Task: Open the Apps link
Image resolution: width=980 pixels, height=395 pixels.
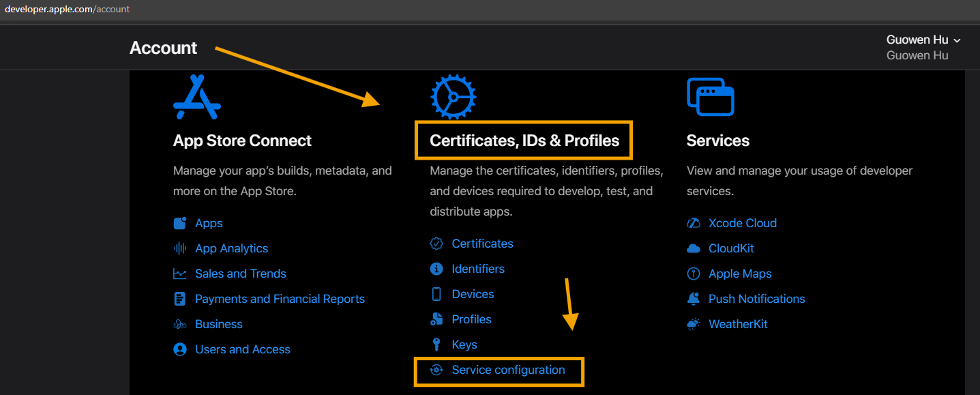Action: [209, 223]
